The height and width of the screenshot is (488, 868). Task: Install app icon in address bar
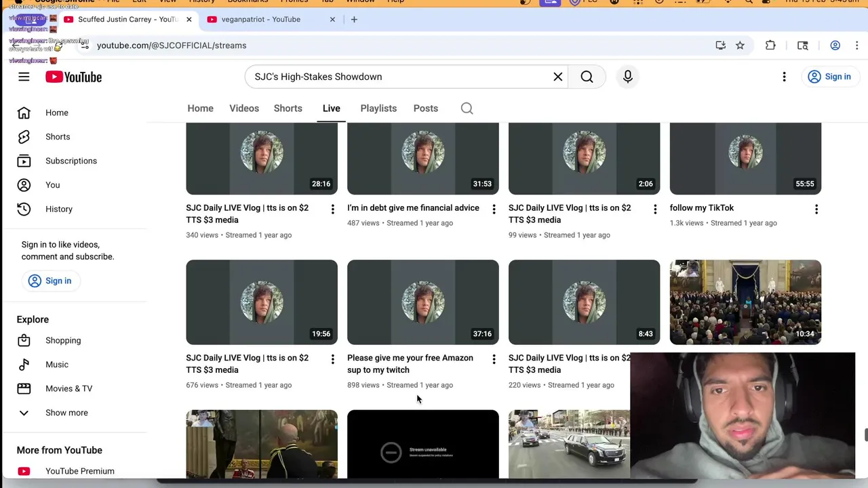(x=720, y=45)
